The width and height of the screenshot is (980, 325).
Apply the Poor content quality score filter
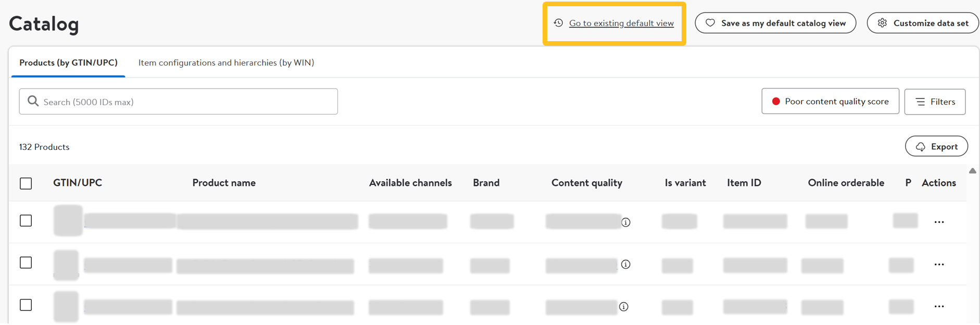coord(830,102)
